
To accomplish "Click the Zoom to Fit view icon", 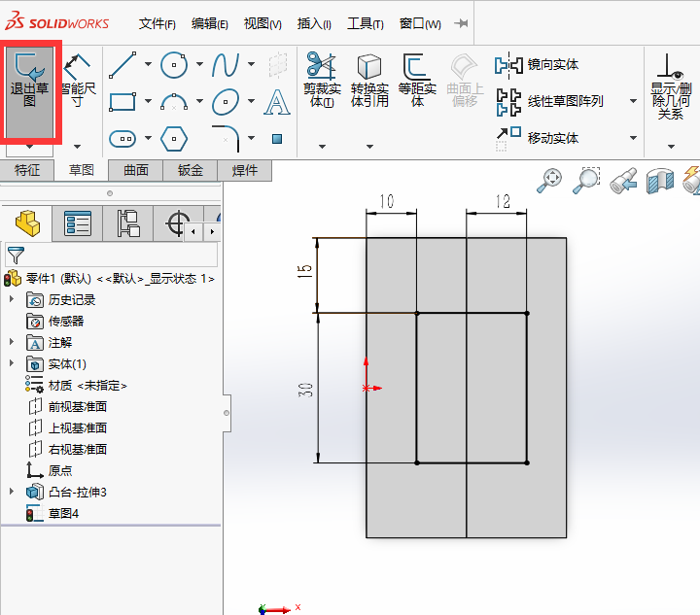I will pos(549,180).
